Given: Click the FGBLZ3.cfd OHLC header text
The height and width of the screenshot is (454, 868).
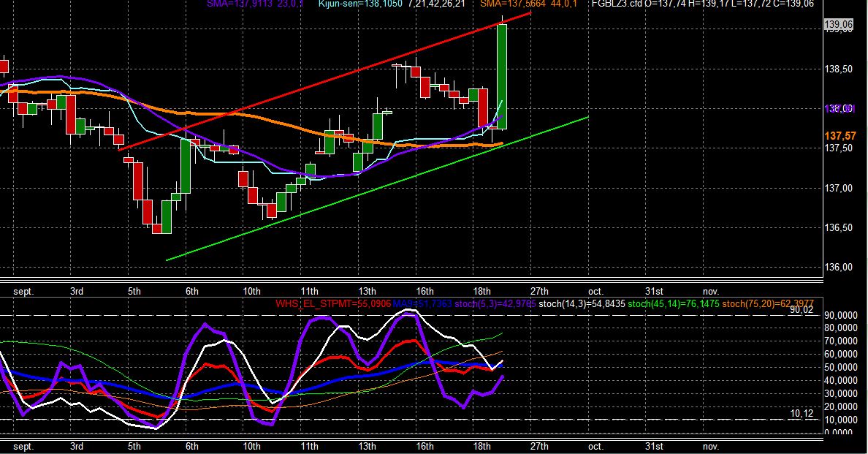Looking at the screenshot, I should tap(702, 4).
